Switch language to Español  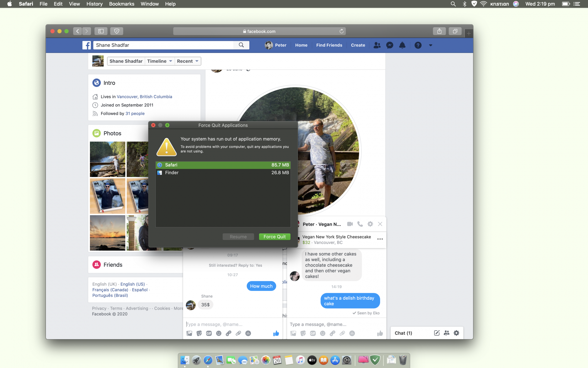[140, 290]
